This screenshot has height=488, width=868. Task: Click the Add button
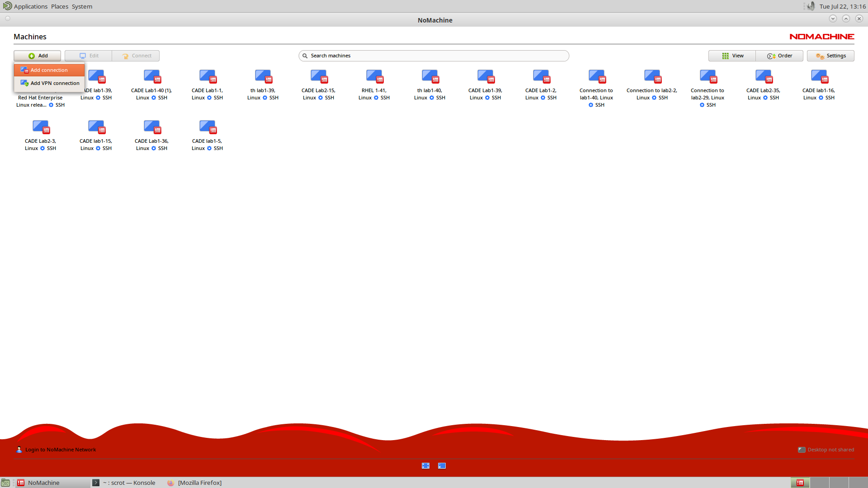point(38,56)
